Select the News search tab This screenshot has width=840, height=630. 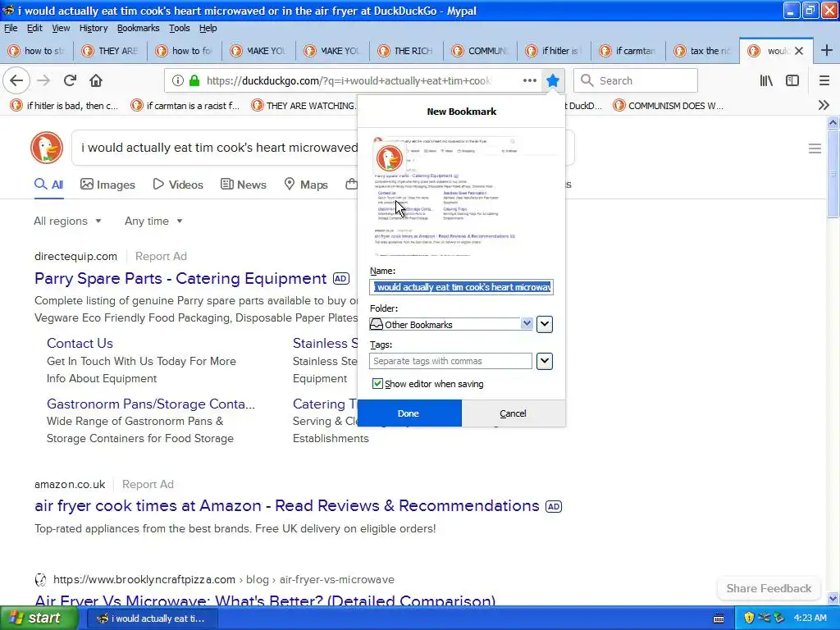(x=243, y=185)
